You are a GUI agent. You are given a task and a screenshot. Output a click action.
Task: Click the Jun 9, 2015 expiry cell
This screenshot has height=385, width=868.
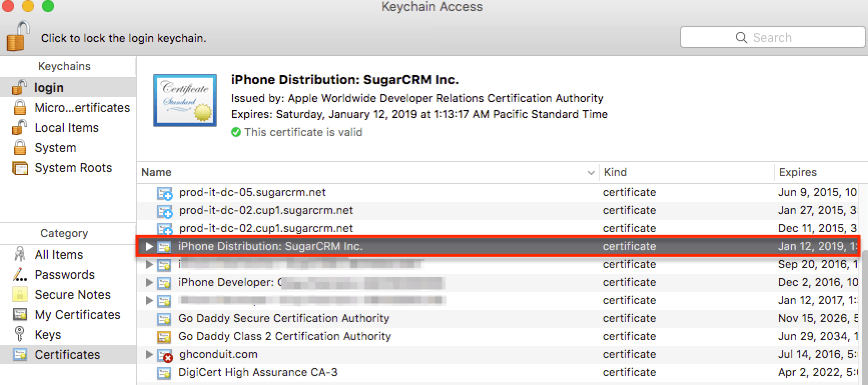coord(817,192)
